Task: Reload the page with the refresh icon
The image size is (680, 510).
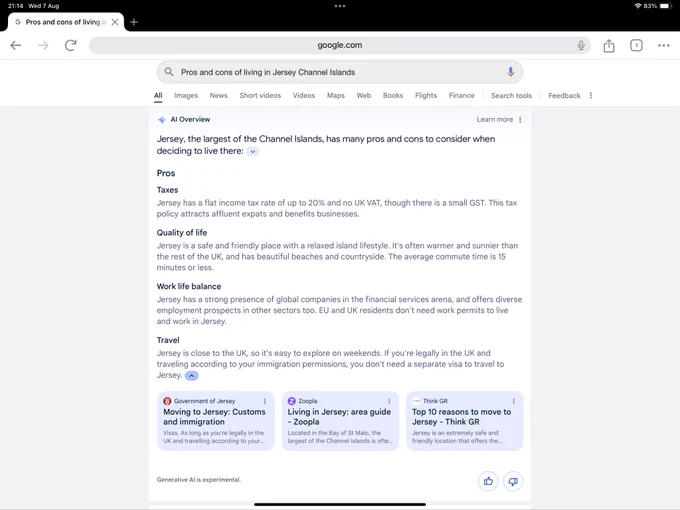Action: tap(71, 45)
